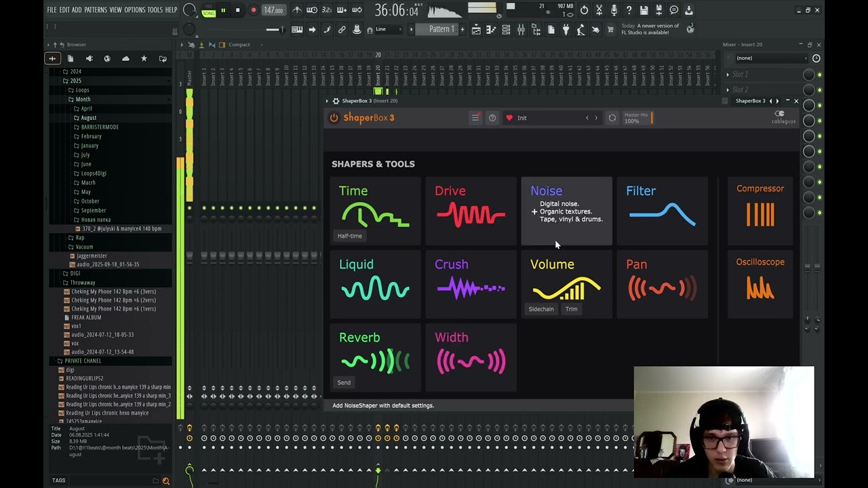Toggle the mixer (none) input enable button

point(816,58)
